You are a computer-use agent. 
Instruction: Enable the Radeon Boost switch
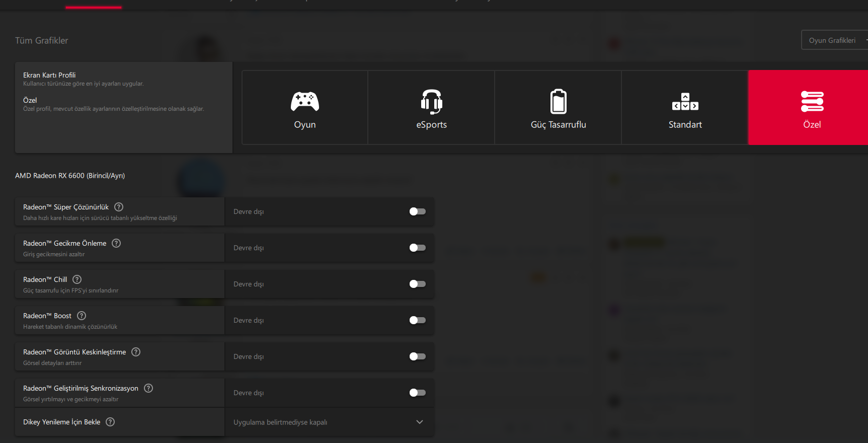418,320
